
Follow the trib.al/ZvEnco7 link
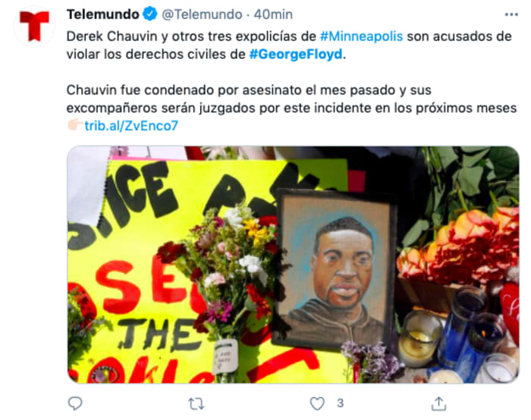(x=131, y=126)
